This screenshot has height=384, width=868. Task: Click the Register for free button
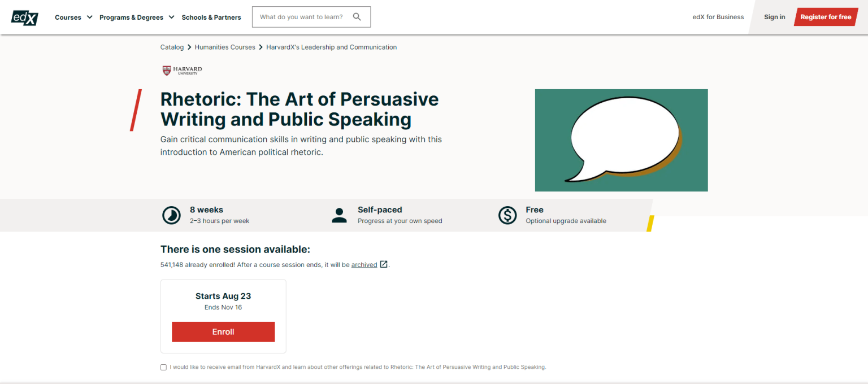click(x=826, y=17)
